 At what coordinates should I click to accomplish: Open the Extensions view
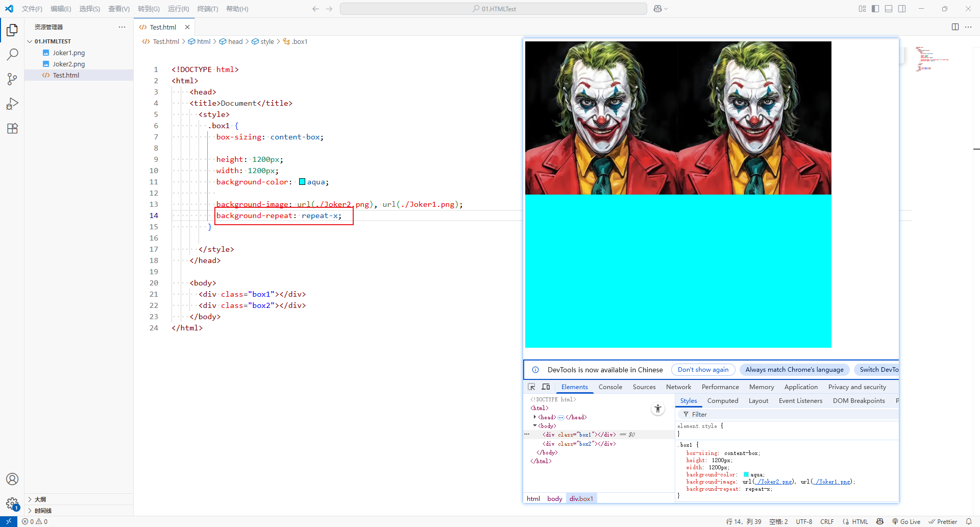click(x=12, y=128)
